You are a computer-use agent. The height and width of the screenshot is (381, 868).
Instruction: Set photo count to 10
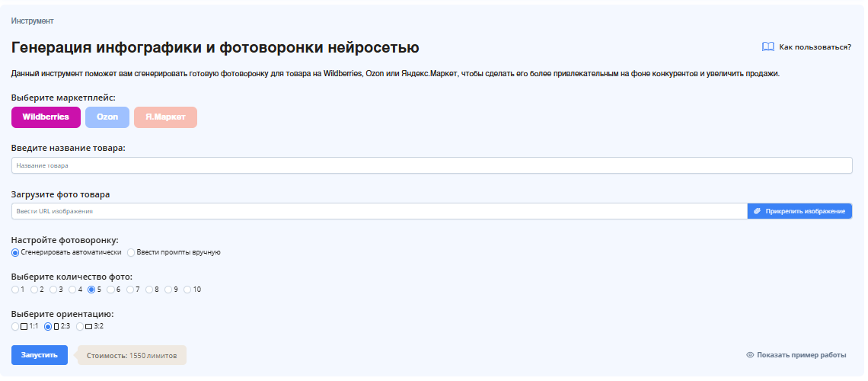point(187,290)
